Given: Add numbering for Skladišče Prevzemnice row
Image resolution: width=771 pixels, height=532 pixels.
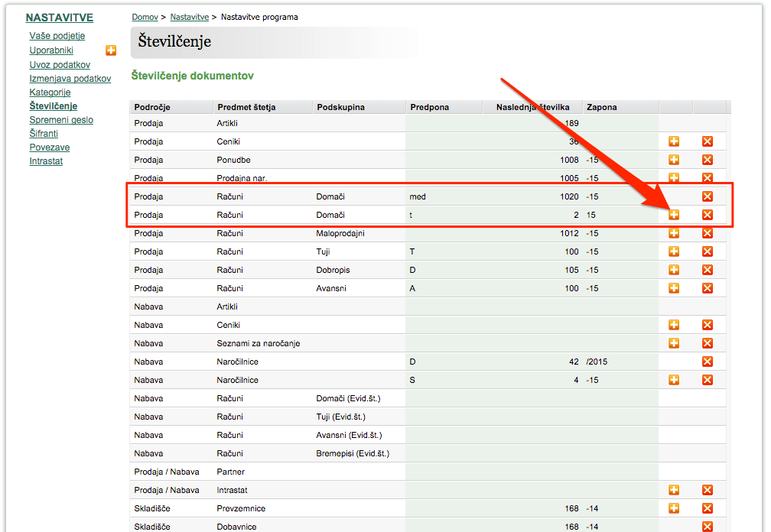Looking at the screenshot, I should point(674,508).
